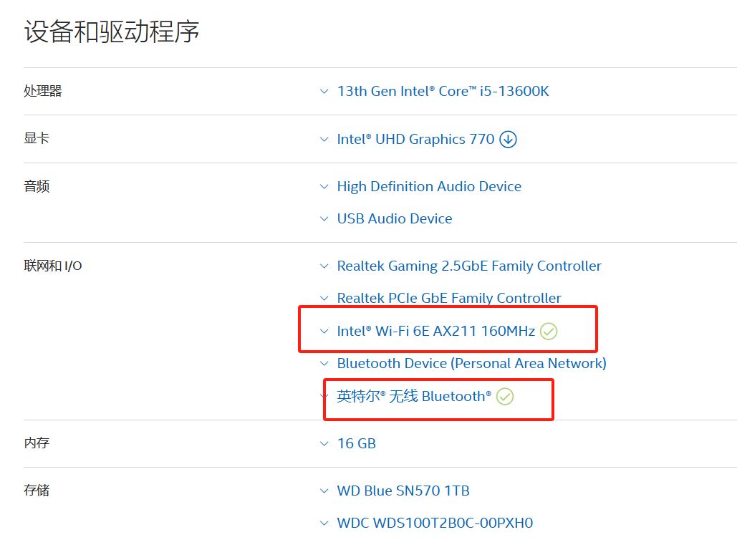Click the chevron before USB Audio Device

[x=324, y=218]
